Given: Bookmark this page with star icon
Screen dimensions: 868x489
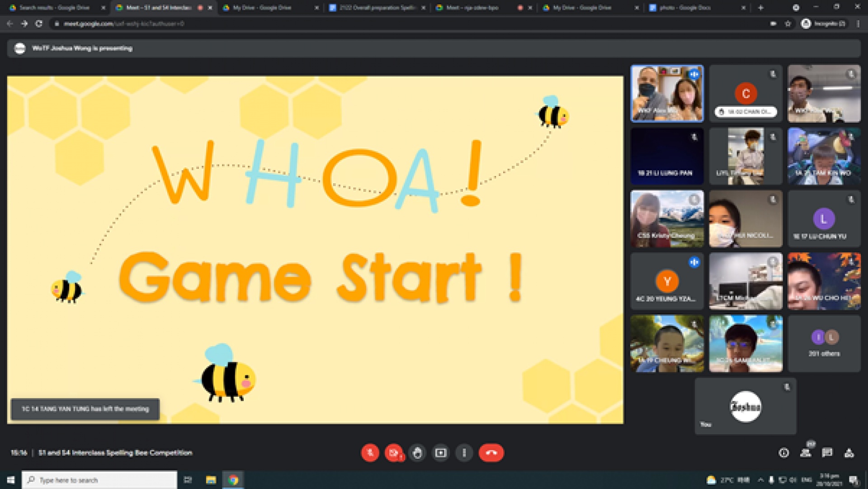Looking at the screenshot, I should 788,24.
